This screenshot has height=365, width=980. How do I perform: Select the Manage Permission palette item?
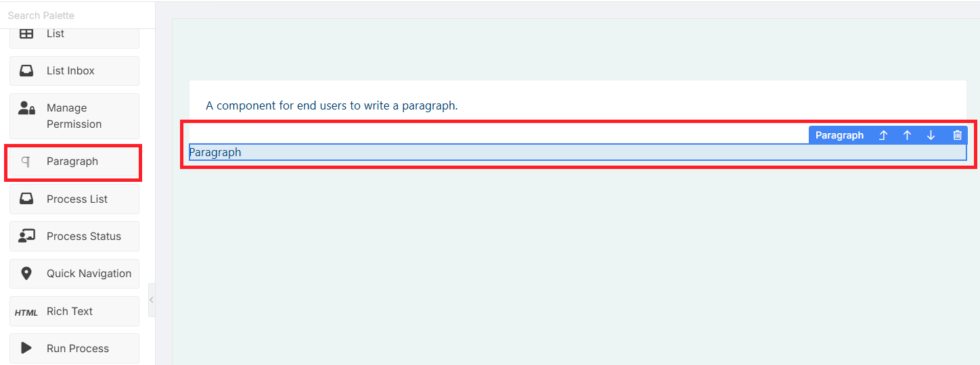pyautogui.click(x=74, y=116)
